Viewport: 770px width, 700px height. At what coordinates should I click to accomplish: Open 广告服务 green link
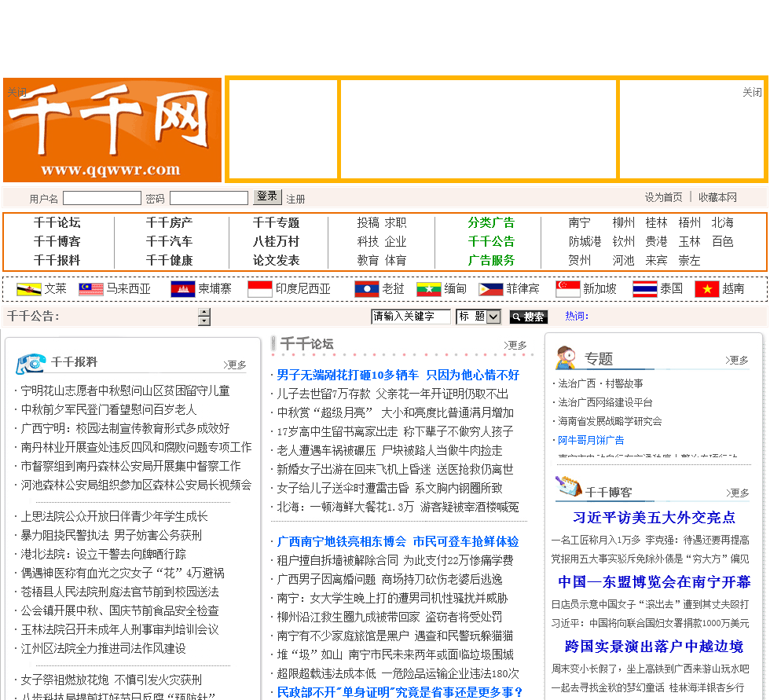(x=491, y=260)
